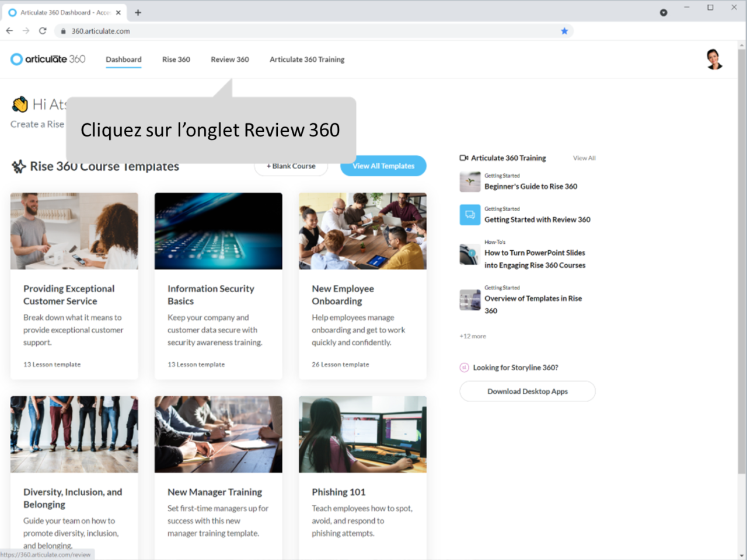
Task: Click the bookmark star in the address bar
Action: [x=564, y=31]
